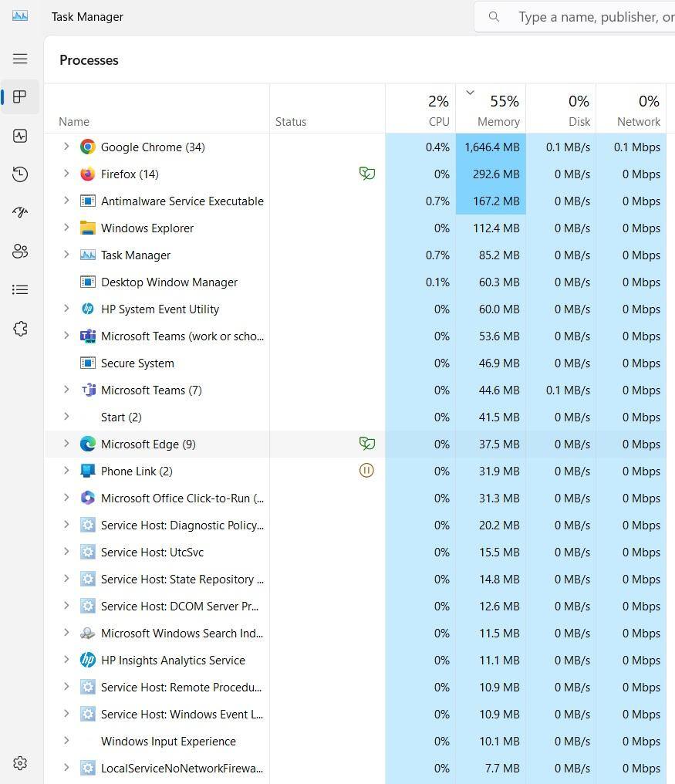
Task: Click the search box at top
Action: (586, 16)
